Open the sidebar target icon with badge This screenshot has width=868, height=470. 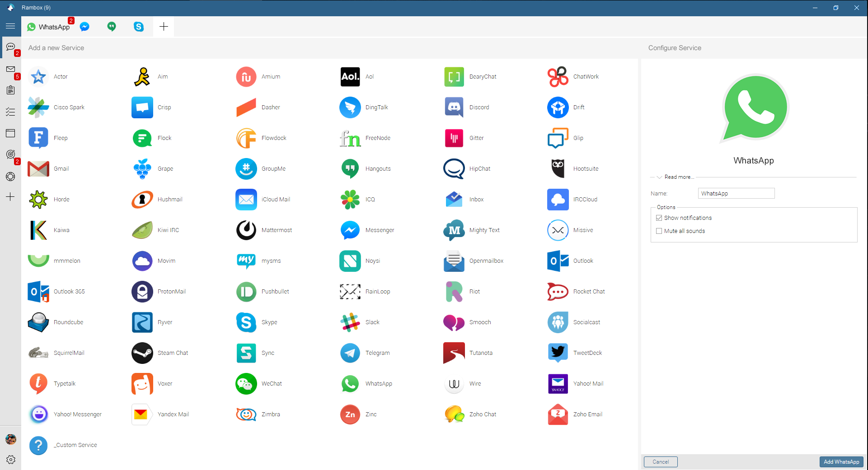click(x=11, y=155)
